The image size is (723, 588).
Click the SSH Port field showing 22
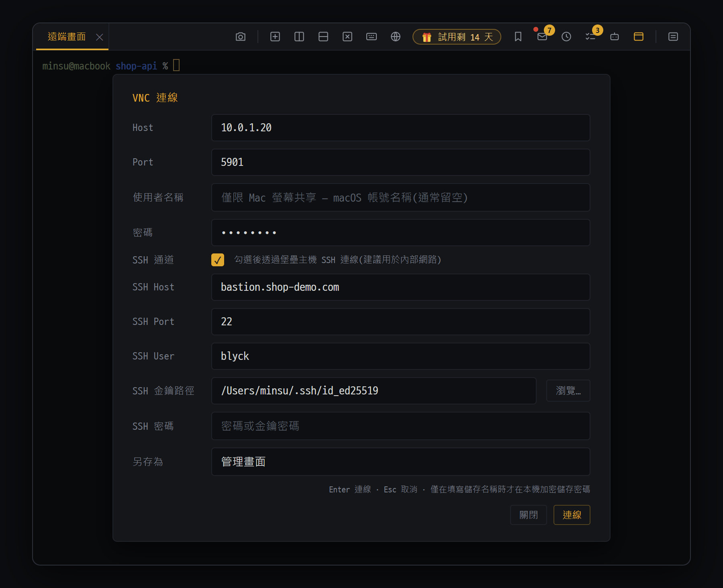click(400, 322)
